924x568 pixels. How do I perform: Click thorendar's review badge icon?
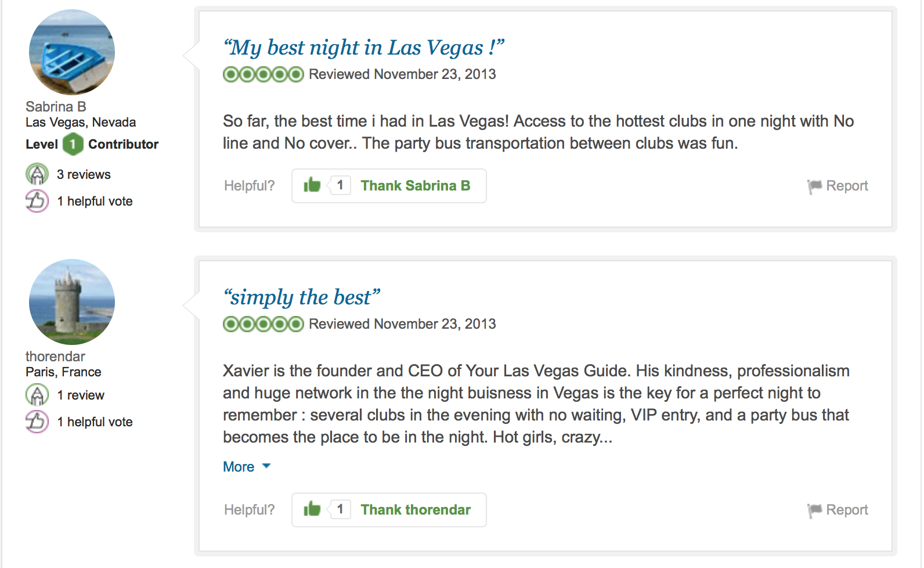pyautogui.click(x=37, y=395)
